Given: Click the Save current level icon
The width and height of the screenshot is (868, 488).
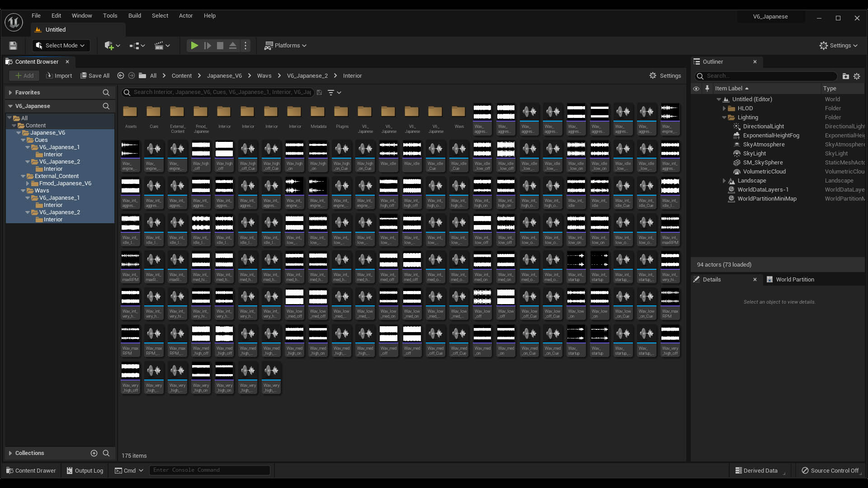Looking at the screenshot, I should pyautogui.click(x=13, y=46).
